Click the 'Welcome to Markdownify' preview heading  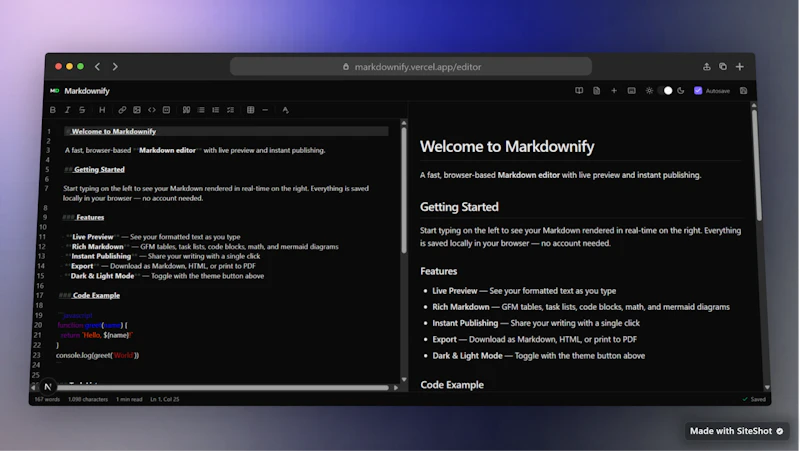(x=507, y=146)
